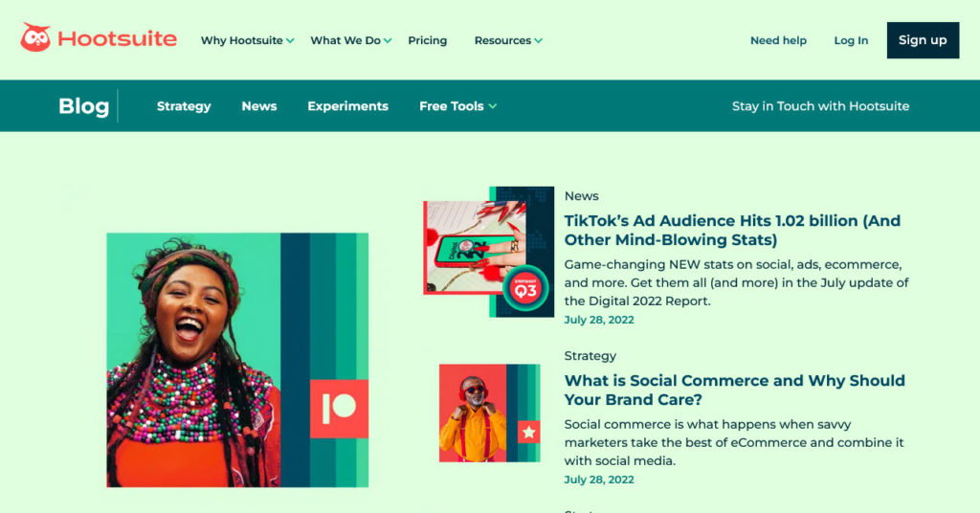Open the featured Patreon article image
980x513 pixels.
tap(237, 360)
